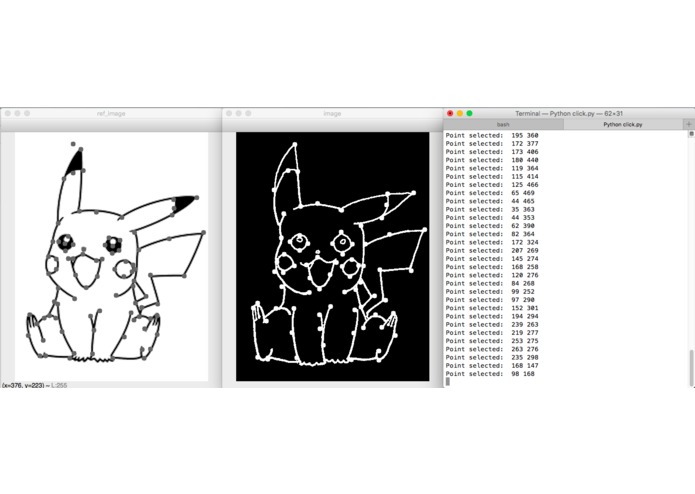Click the line 'Point selected: 235 298'

click(492, 358)
